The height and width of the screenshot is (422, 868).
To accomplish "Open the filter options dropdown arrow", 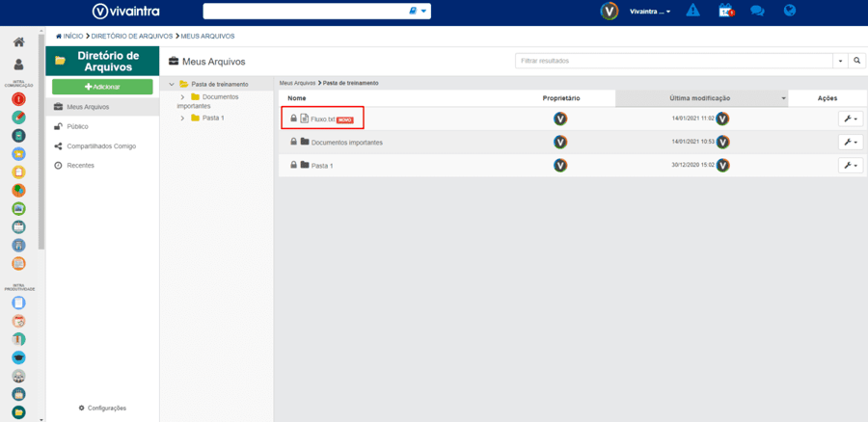I will click(x=841, y=61).
